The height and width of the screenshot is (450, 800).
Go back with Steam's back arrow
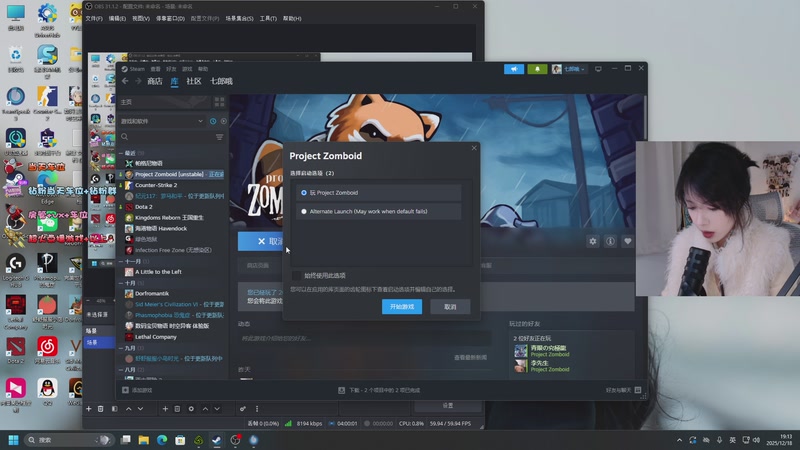pos(125,81)
